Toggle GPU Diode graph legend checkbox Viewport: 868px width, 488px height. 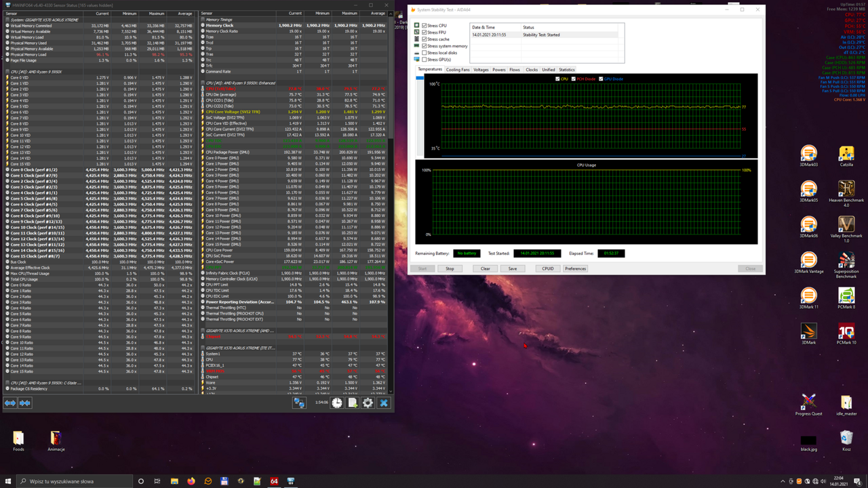tap(601, 79)
